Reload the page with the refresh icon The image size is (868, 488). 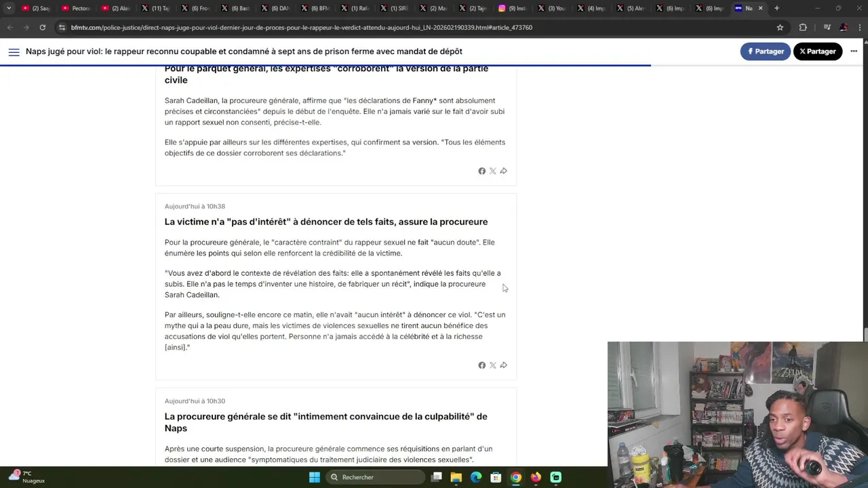(x=42, y=28)
